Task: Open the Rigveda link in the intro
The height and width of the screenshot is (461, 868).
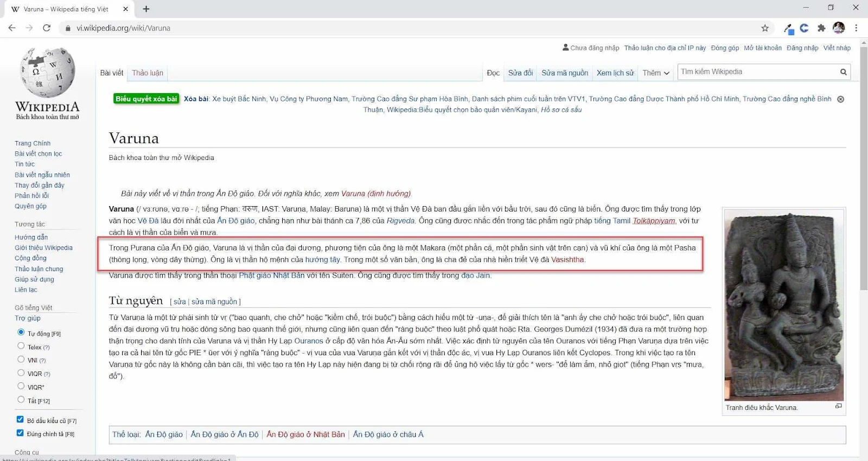Action: (x=400, y=221)
